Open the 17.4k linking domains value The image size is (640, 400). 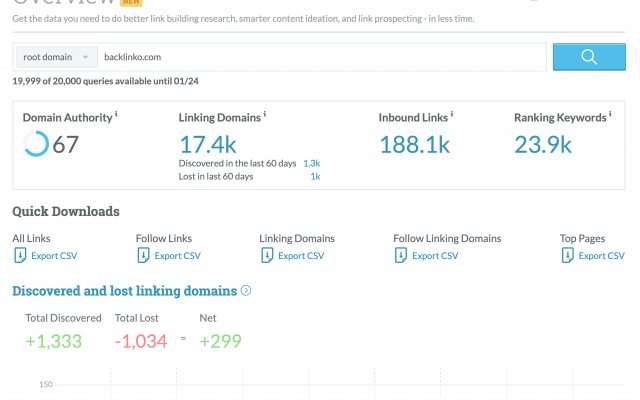click(x=208, y=144)
